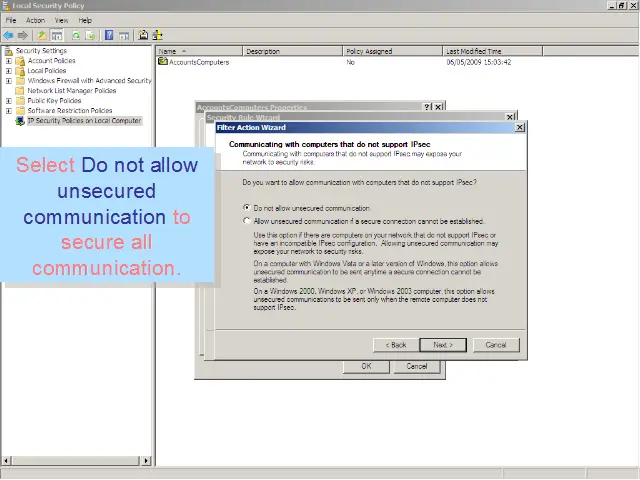Image resolution: width=640 pixels, height=480 pixels.
Task: Cancel the Filter Action Wizard
Action: pos(496,345)
